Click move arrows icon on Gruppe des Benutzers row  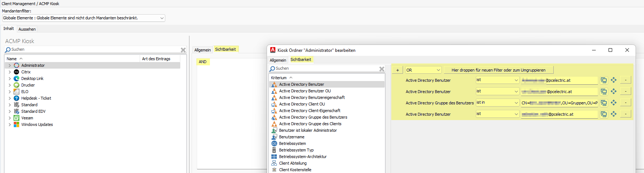click(x=614, y=103)
